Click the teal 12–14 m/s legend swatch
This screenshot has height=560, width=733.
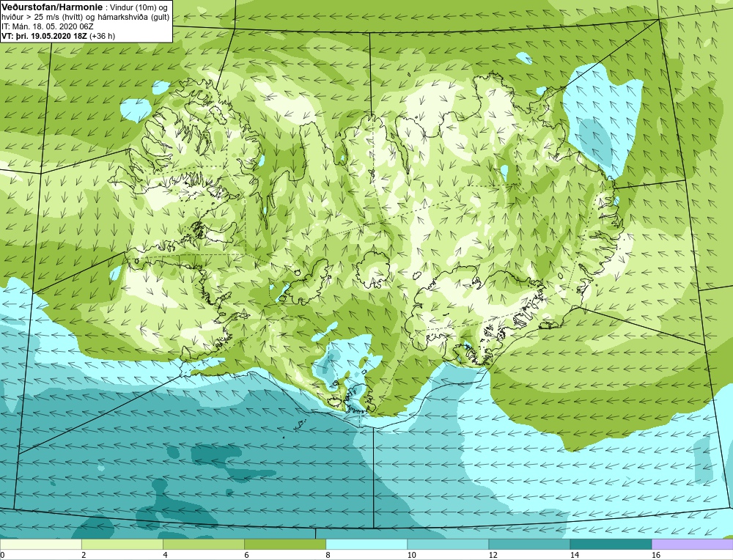pyautogui.click(x=529, y=544)
